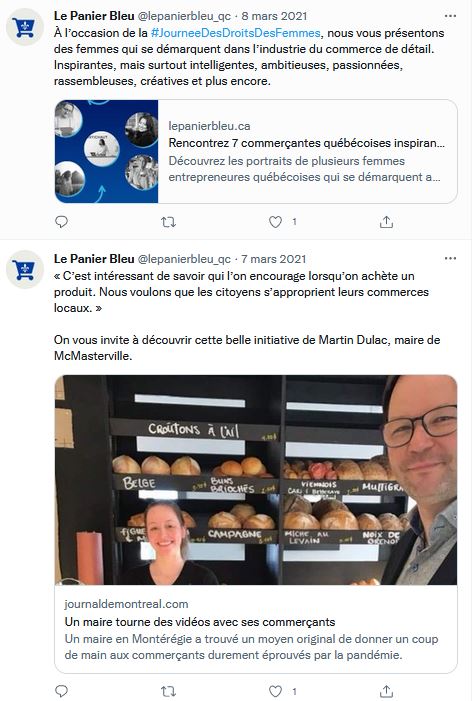Screen dimensions: 474x701
Task: Open Le Panier Bleu avatar on second tweet
Action: 25,270
